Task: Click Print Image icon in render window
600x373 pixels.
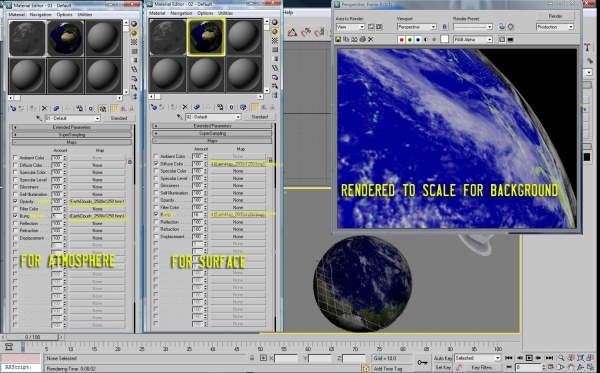Action: click(x=362, y=39)
